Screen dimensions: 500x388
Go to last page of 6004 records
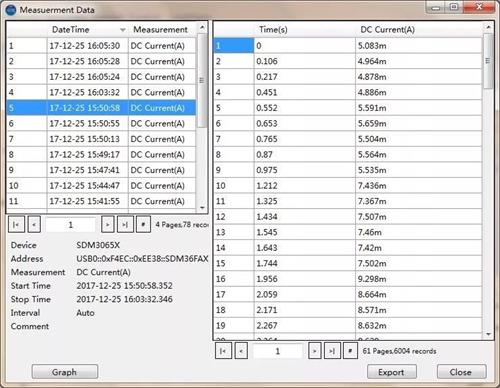(332, 351)
